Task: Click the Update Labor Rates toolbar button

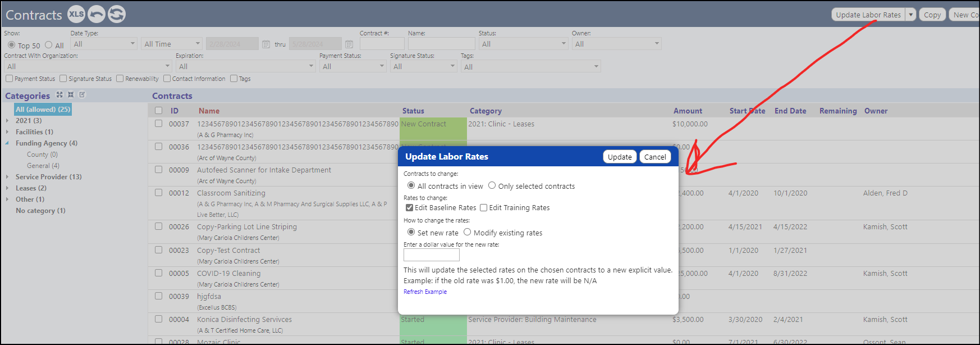Action: (x=868, y=15)
